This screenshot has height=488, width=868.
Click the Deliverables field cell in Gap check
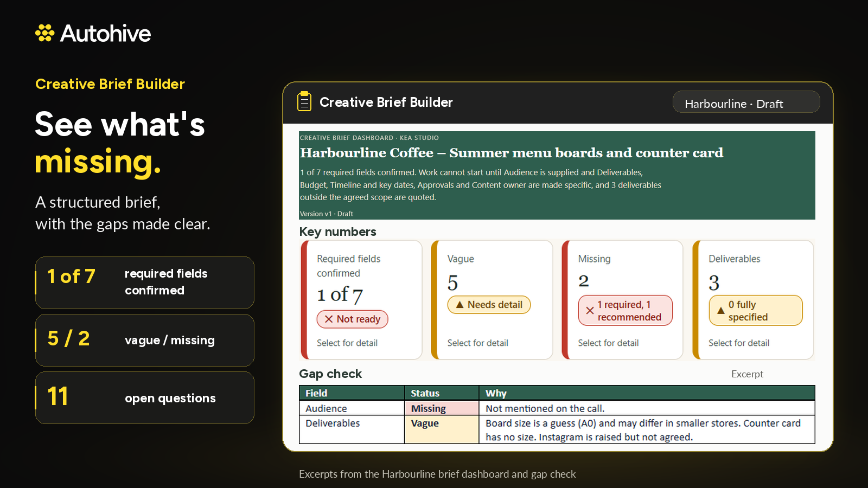click(352, 430)
